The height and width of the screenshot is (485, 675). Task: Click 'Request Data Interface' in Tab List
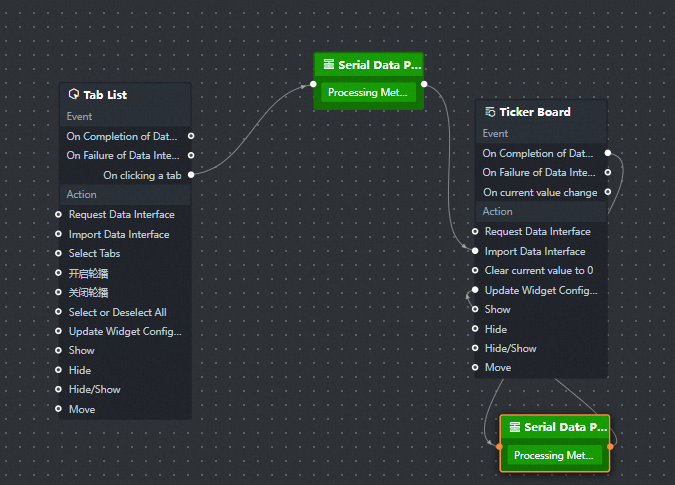click(x=122, y=214)
